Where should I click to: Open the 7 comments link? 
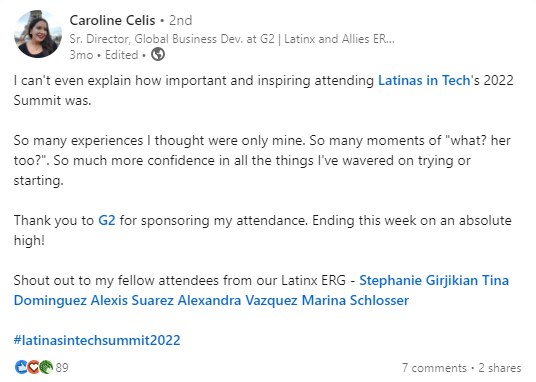[434, 368]
